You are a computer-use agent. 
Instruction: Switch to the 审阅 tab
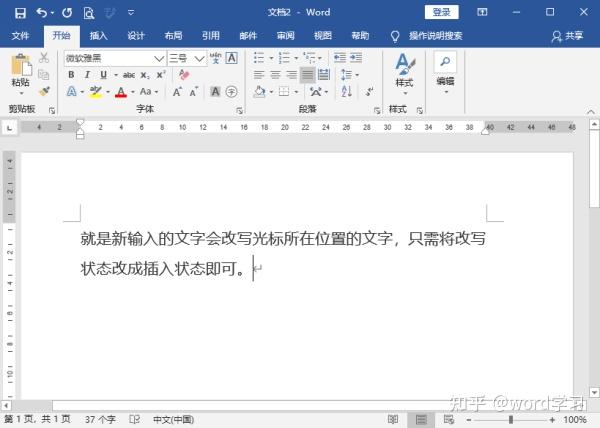[x=285, y=36]
